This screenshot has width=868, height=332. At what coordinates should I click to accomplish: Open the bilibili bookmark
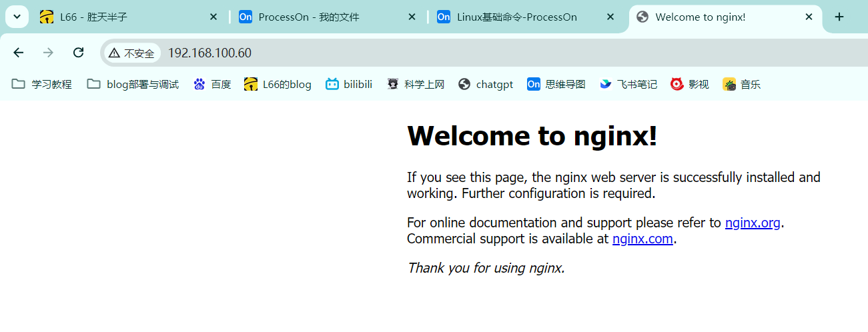pos(348,84)
